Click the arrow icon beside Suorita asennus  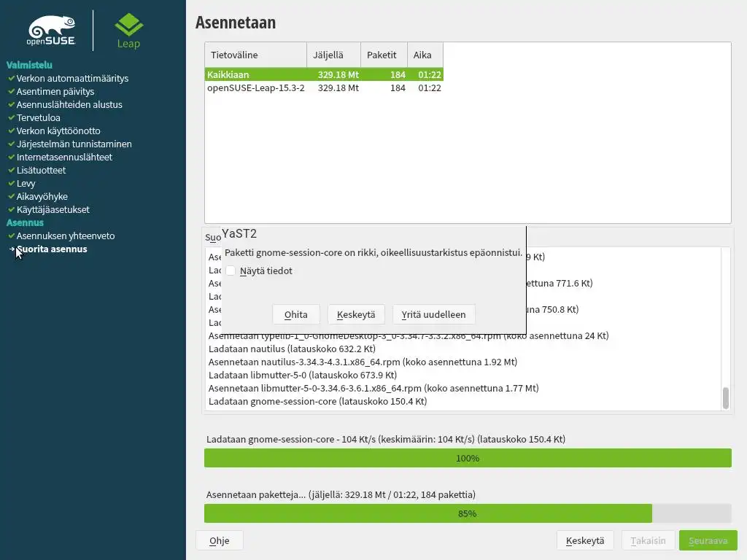click(x=12, y=249)
